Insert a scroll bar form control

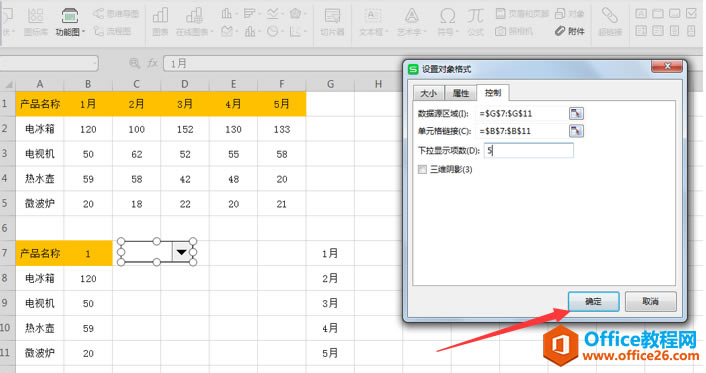click(x=674, y=31)
